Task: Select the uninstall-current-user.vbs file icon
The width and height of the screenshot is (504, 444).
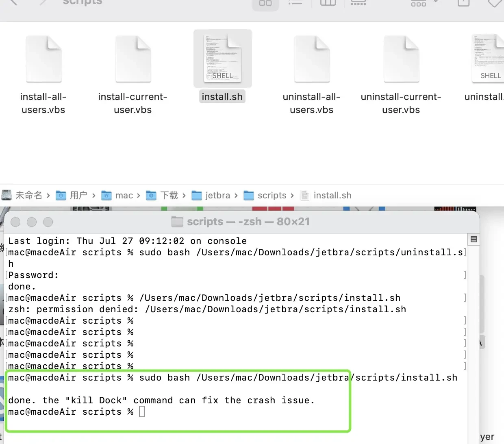Action: tap(402, 59)
